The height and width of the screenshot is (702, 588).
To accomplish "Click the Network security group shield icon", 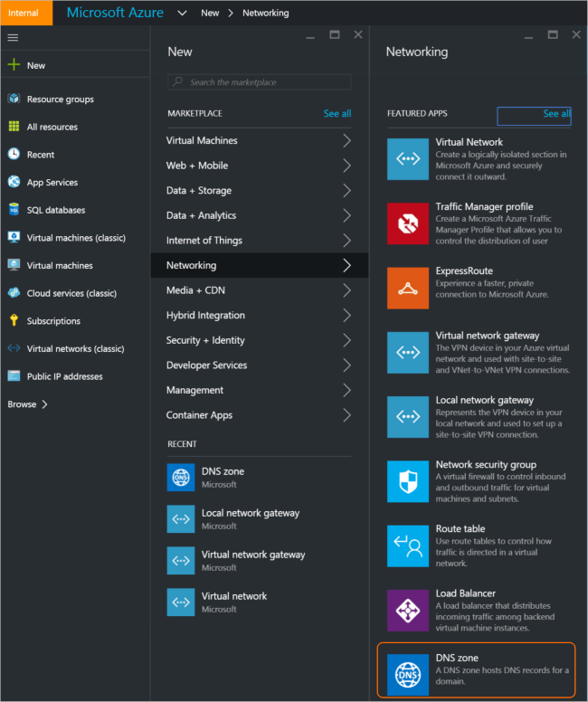I will [x=408, y=481].
